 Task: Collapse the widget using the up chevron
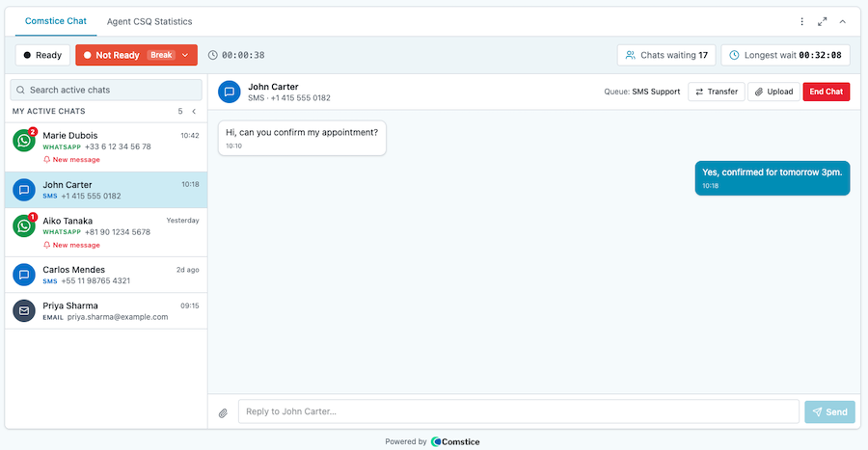point(843,21)
